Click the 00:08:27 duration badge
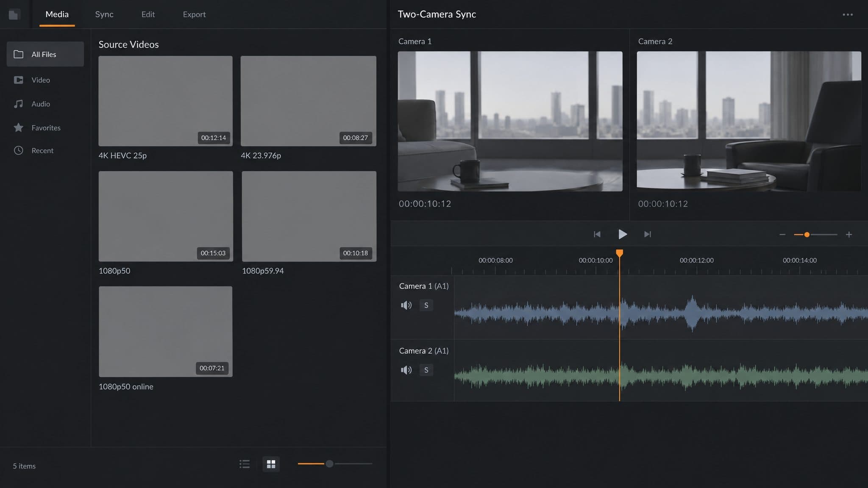868x488 pixels. click(x=356, y=138)
